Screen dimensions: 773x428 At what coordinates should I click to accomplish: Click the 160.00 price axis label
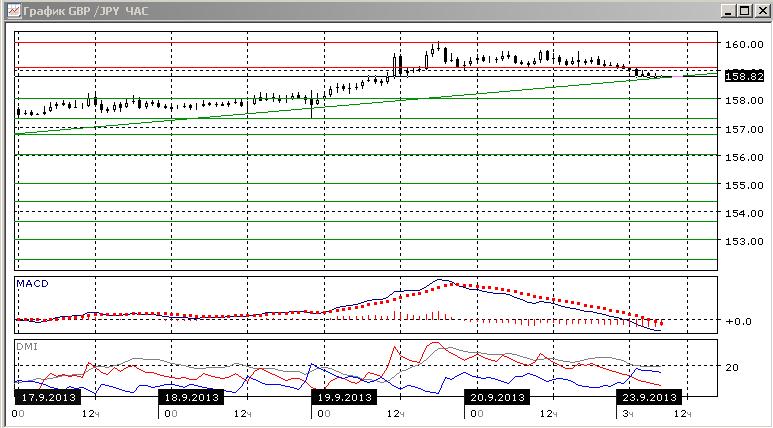coord(744,44)
